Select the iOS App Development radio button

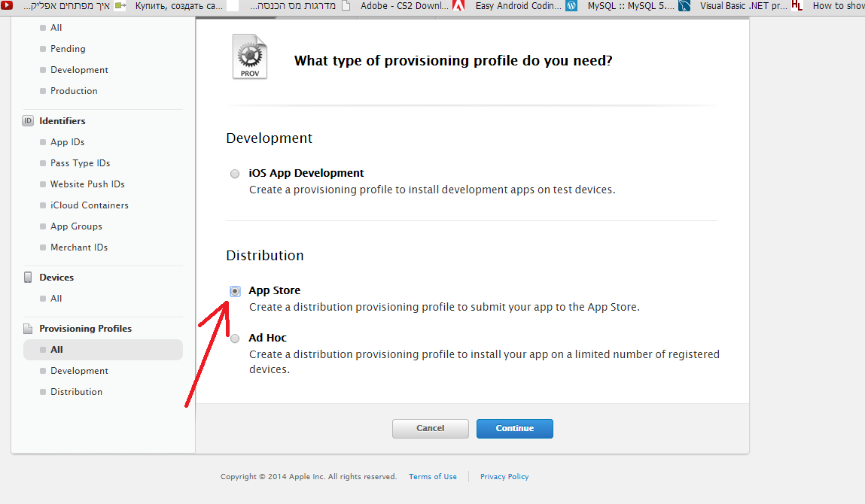tap(235, 174)
